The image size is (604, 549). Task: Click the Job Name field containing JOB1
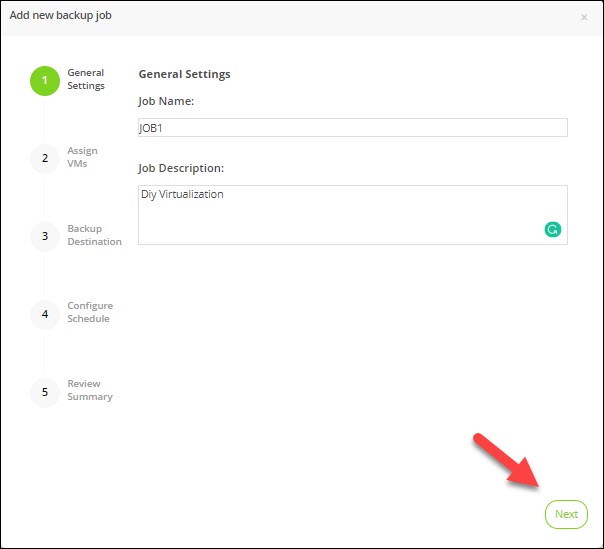pos(352,127)
